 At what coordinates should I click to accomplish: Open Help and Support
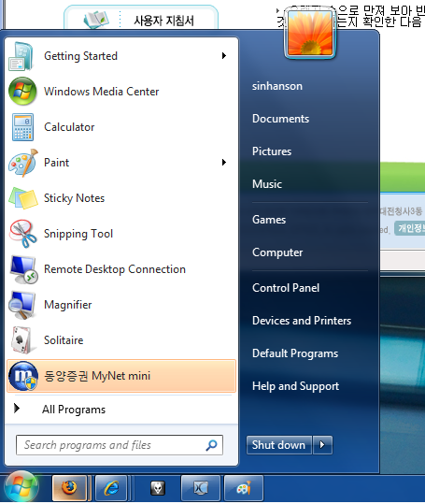[x=296, y=386]
